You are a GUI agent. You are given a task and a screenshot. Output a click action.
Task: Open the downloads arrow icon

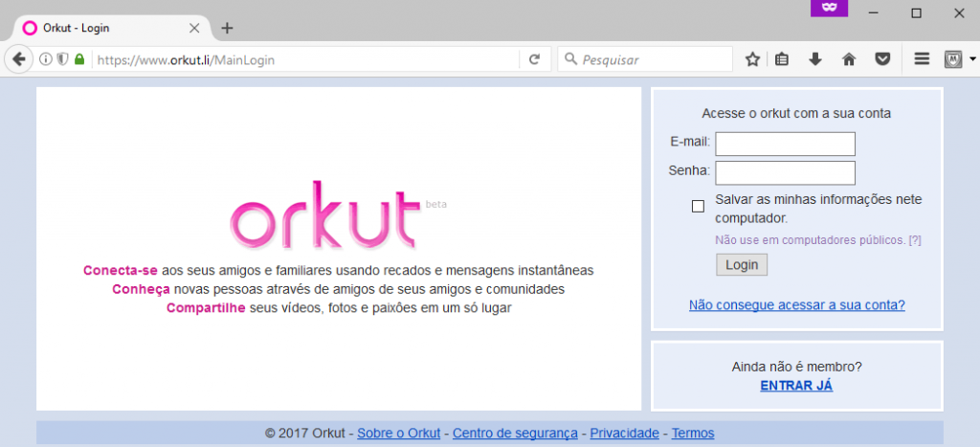[815, 59]
